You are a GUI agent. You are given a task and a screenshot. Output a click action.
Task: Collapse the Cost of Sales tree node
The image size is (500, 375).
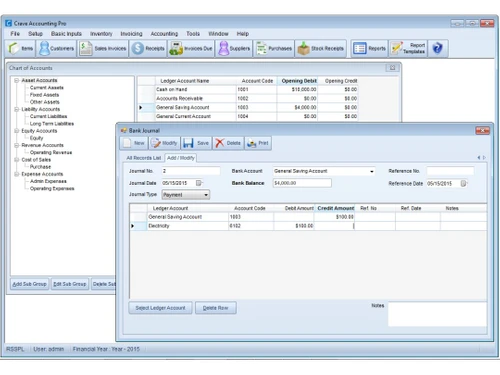click(16, 160)
